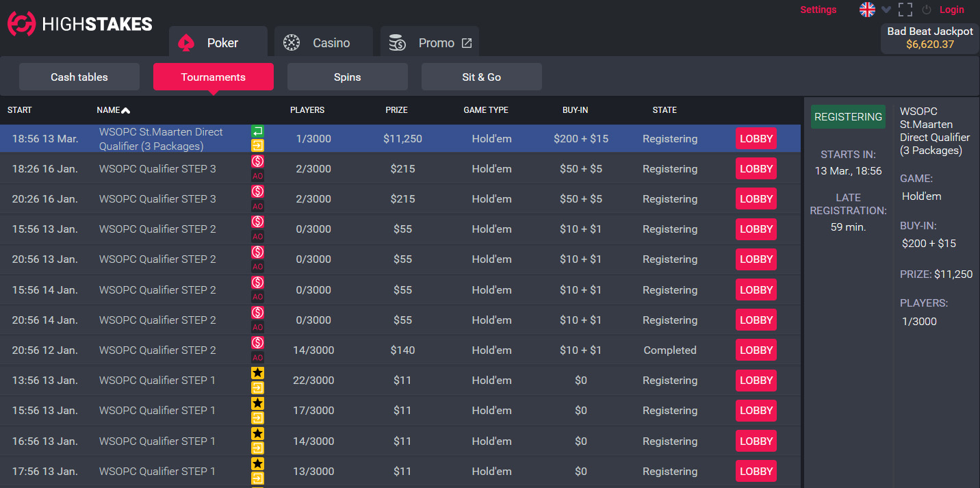Sort tournaments by START column header

[x=20, y=110]
